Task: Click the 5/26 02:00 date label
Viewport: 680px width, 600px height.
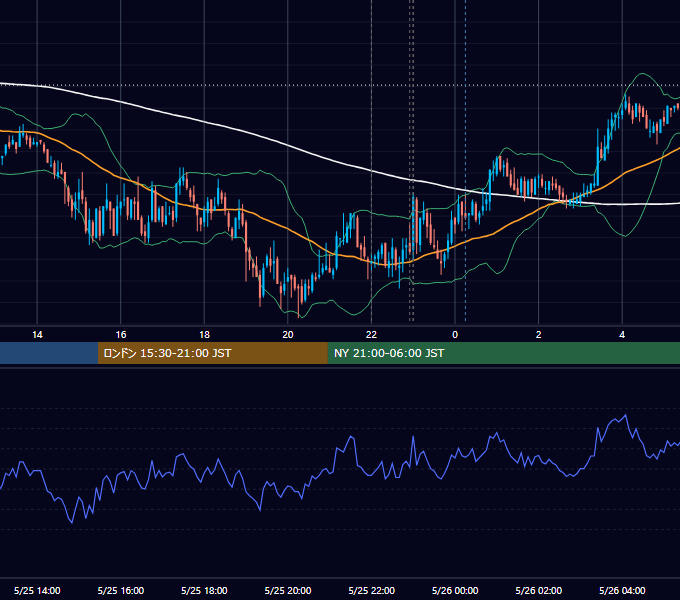Action: click(x=539, y=590)
